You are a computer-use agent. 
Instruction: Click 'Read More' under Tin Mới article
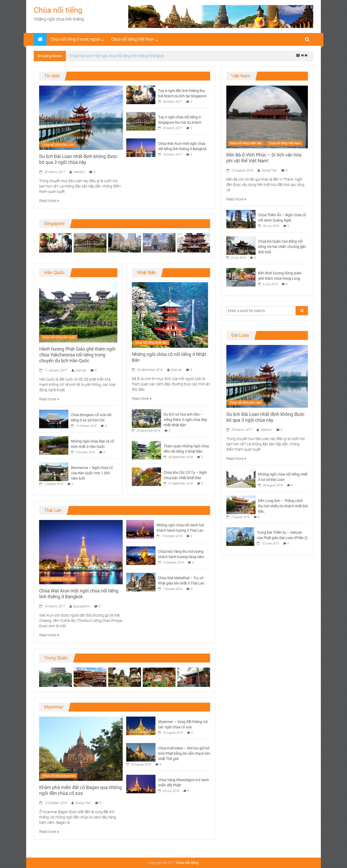point(49,201)
